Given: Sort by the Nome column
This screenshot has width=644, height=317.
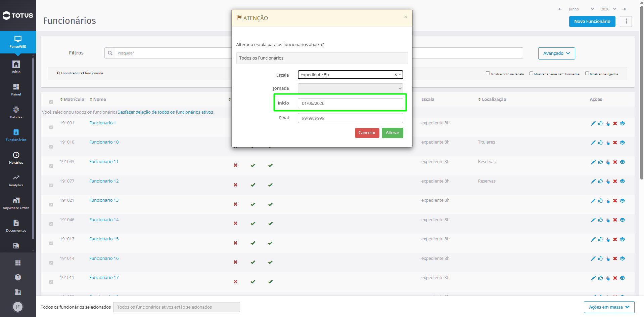Looking at the screenshot, I should click(x=98, y=99).
